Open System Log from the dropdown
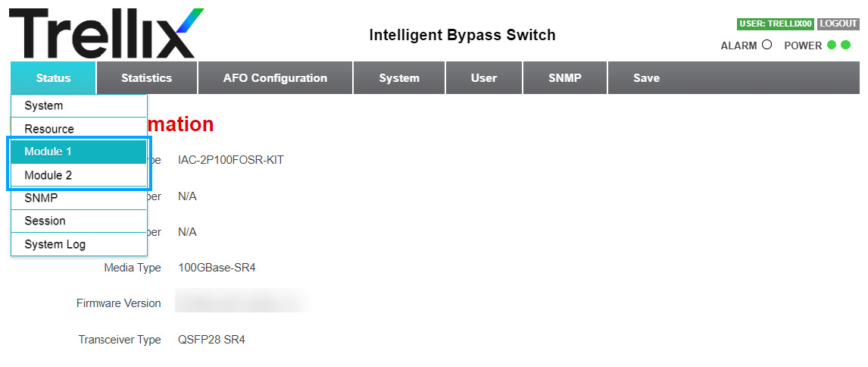 pos(79,244)
